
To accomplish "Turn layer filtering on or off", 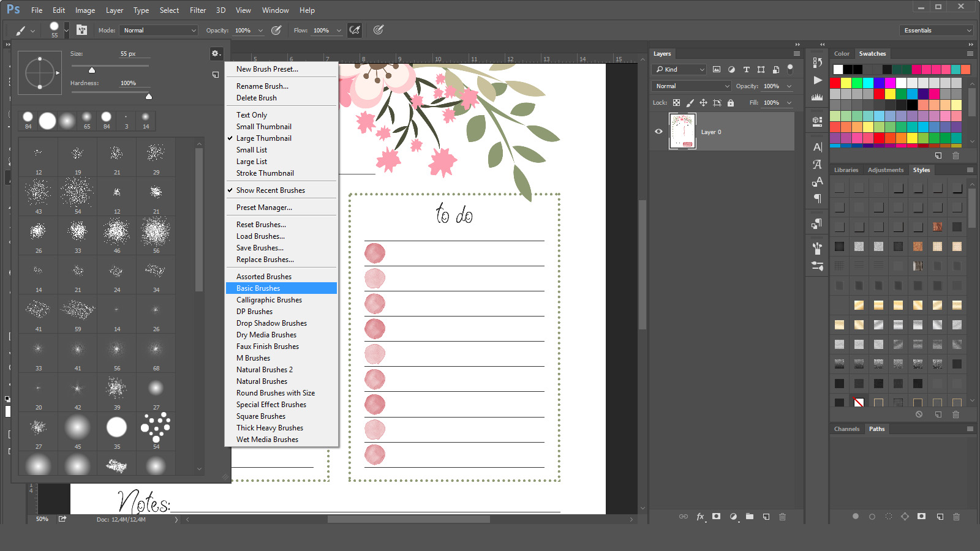I will pyautogui.click(x=790, y=69).
